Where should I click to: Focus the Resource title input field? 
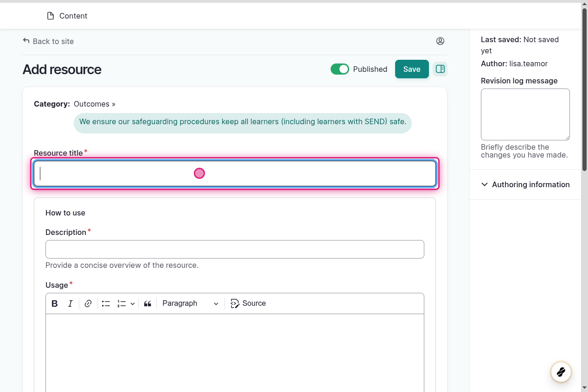click(235, 173)
